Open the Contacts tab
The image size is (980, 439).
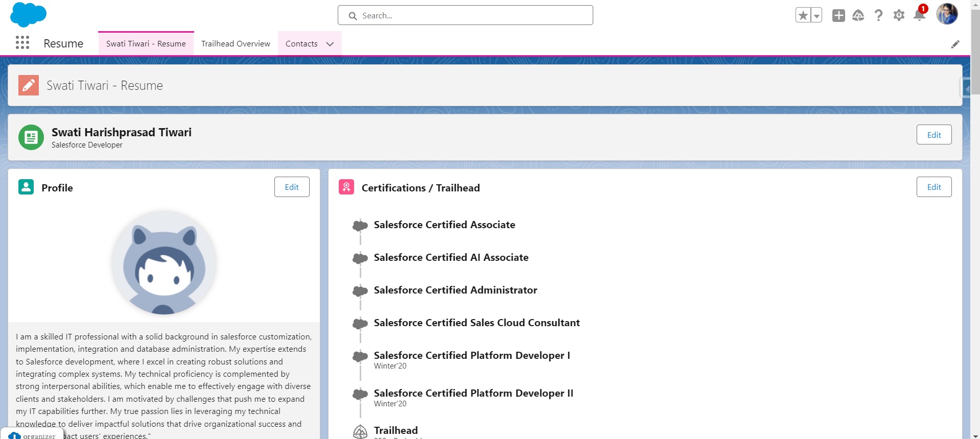click(x=301, y=43)
